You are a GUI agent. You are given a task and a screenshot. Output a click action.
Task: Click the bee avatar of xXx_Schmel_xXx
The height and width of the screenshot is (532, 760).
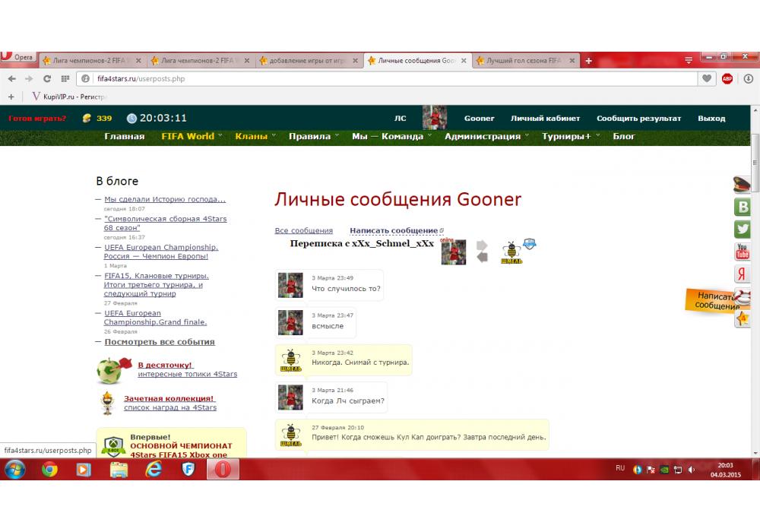(x=511, y=252)
